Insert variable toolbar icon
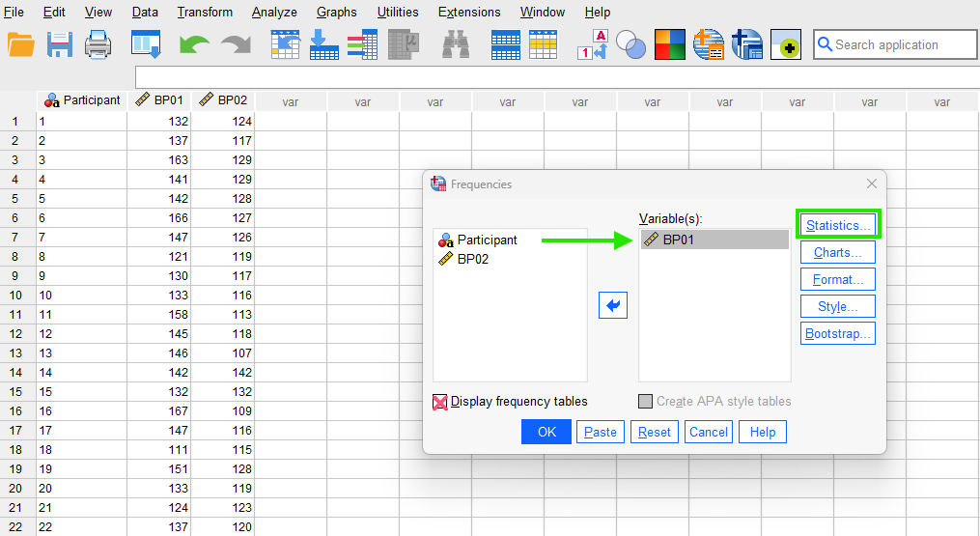980x536 pixels. pos(543,45)
